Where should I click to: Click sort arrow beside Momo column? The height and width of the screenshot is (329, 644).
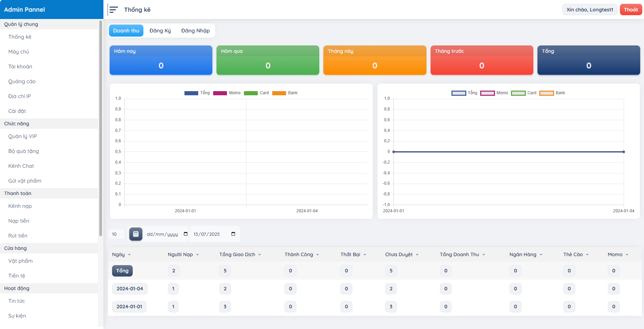point(627,255)
